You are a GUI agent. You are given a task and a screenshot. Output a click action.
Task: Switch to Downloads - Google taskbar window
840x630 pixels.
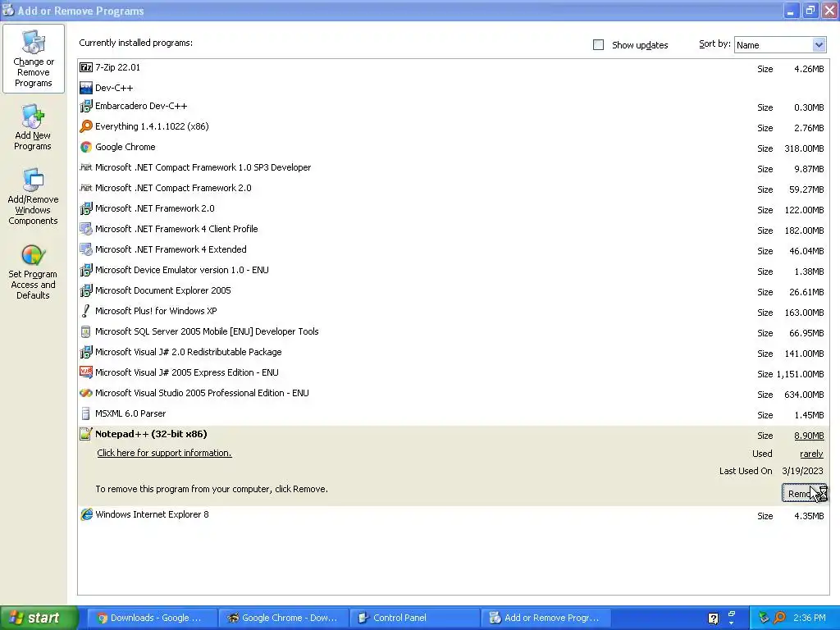click(x=152, y=618)
